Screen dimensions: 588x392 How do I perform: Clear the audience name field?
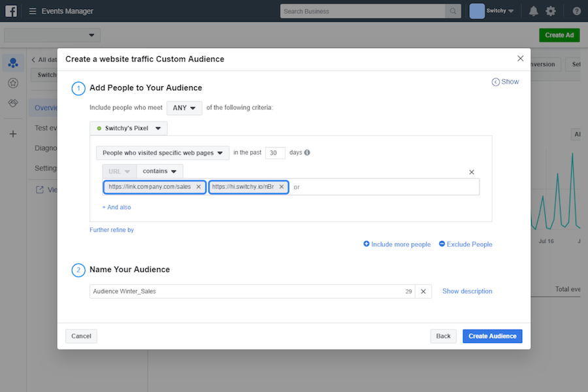pyautogui.click(x=423, y=291)
